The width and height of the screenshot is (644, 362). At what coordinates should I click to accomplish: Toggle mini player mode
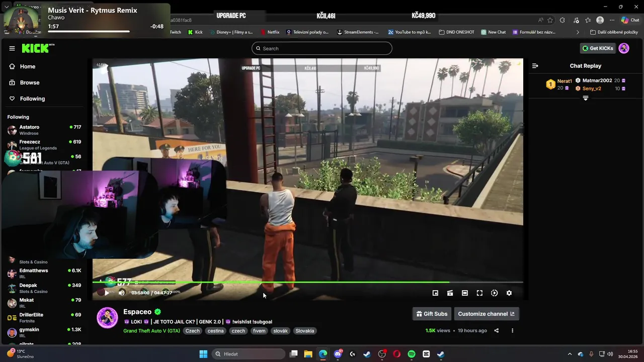tap(435, 293)
